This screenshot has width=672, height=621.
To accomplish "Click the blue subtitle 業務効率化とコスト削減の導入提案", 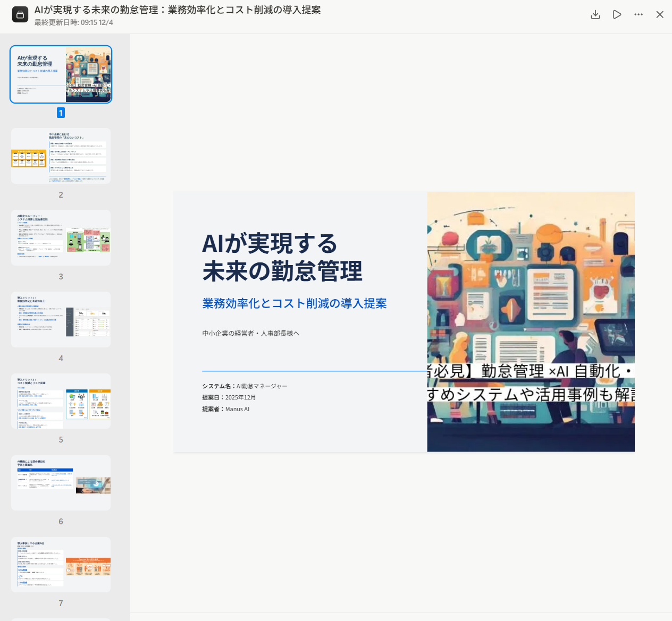I will point(294,303).
